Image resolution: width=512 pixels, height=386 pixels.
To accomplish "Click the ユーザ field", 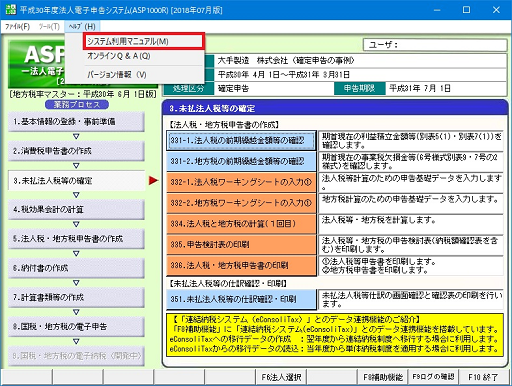I will tap(435, 45).
